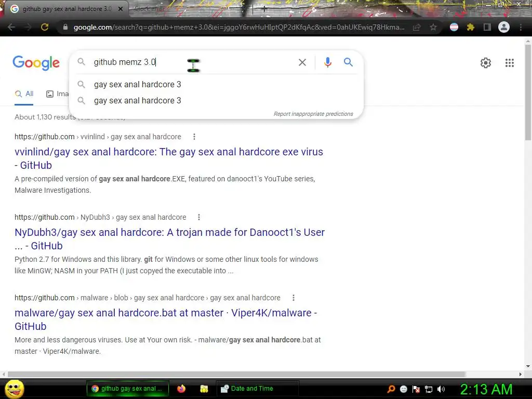Open the network tray icon
Viewport: 532px width, 399px height.
point(429,390)
